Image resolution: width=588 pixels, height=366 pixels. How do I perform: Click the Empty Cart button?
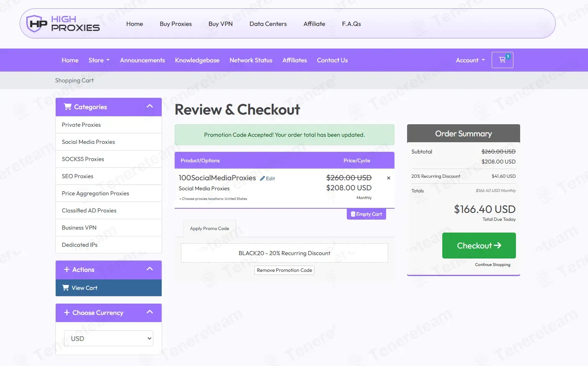point(366,214)
